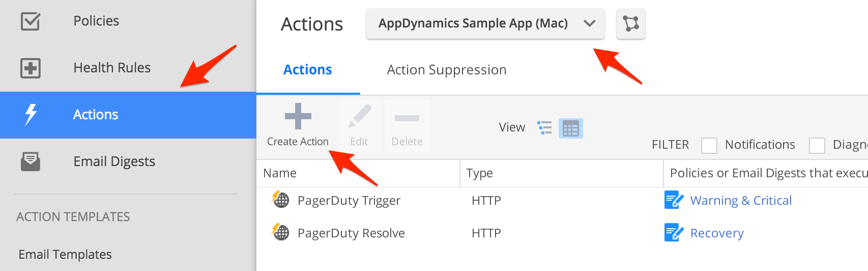This screenshot has height=271, width=868.
Task: Sort by the Type column header
Action: tap(479, 173)
